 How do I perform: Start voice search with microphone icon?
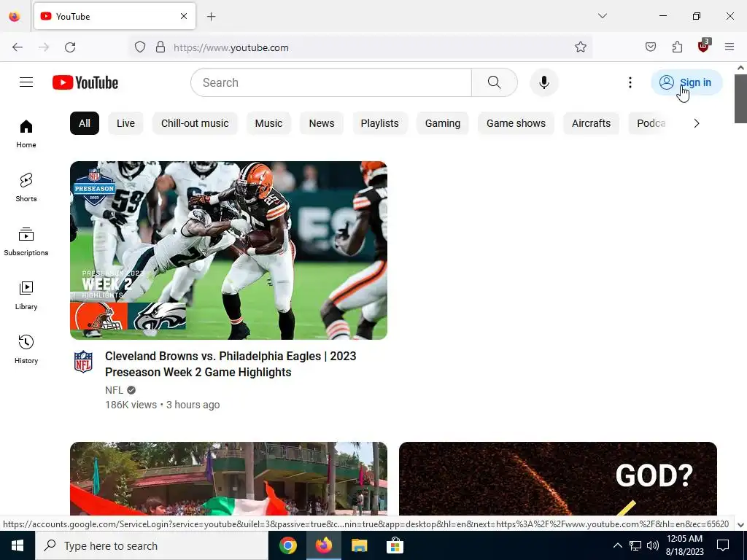coord(543,82)
